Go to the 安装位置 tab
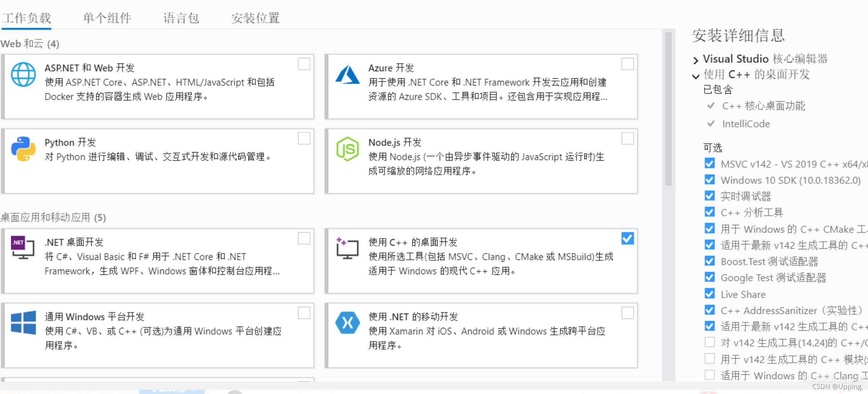Image resolution: width=868 pixels, height=394 pixels. tap(255, 18)
